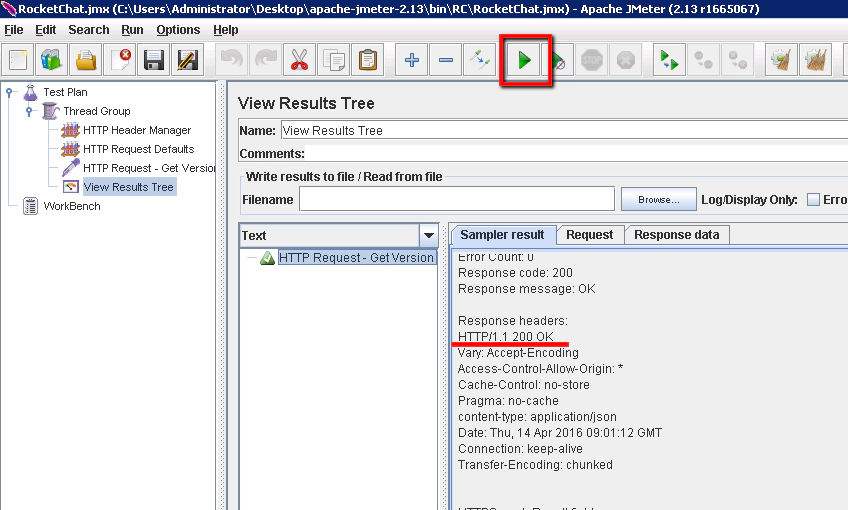848x510 pixels.
Task: Switch to Response data tab
Action: click(x=677, y=235)
